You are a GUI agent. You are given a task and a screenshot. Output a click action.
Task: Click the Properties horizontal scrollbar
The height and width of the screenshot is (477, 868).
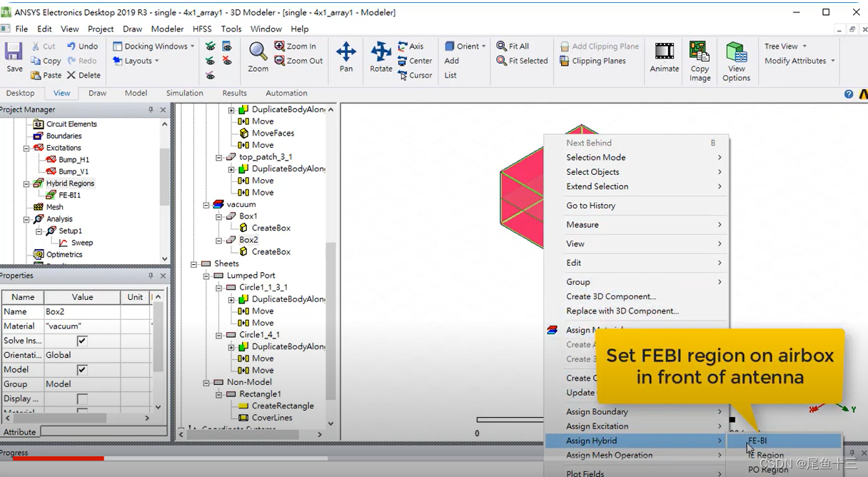[x=77, y=418]
